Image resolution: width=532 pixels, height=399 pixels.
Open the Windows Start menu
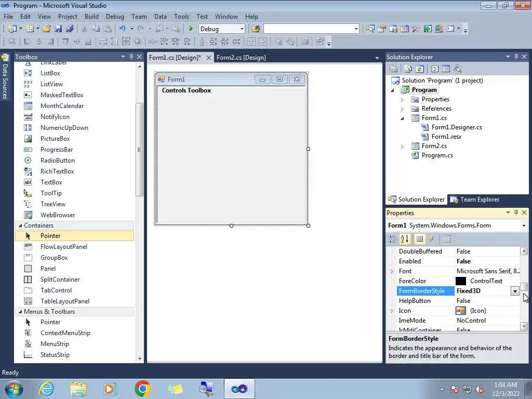pos(14,389)
